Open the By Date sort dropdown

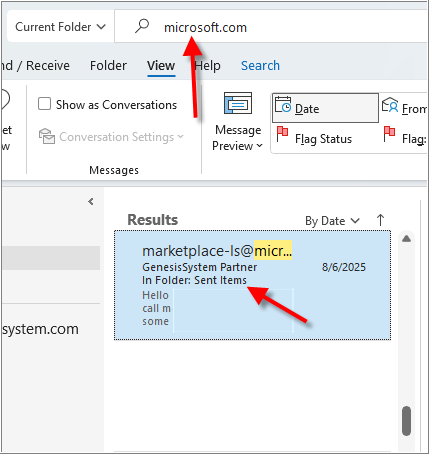tap(332, 221)
